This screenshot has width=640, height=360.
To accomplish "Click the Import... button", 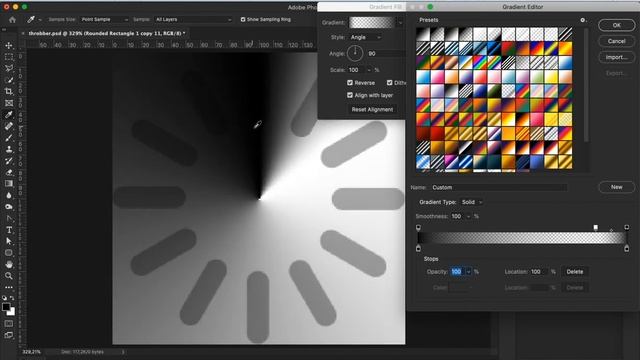I will point(616,57).
